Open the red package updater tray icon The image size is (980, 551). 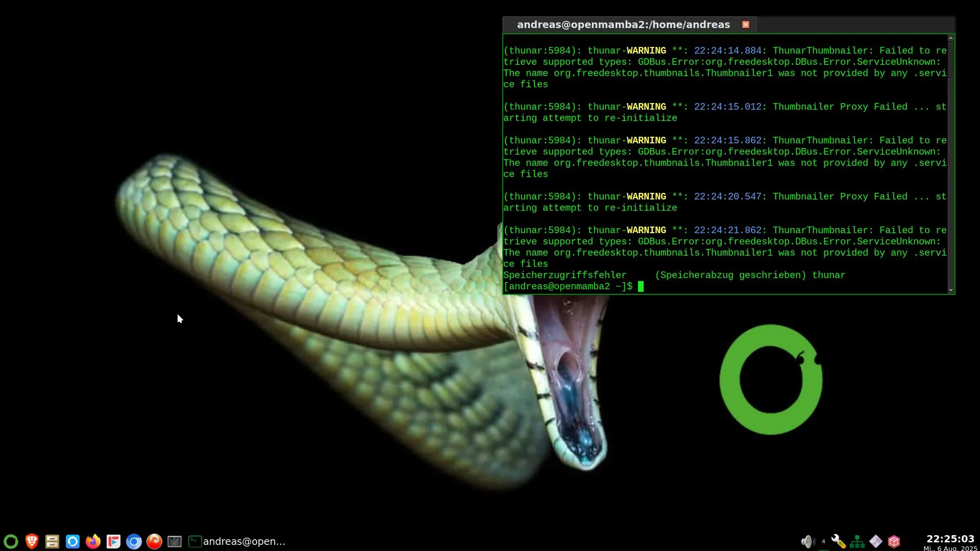click(x=894, y=541)
